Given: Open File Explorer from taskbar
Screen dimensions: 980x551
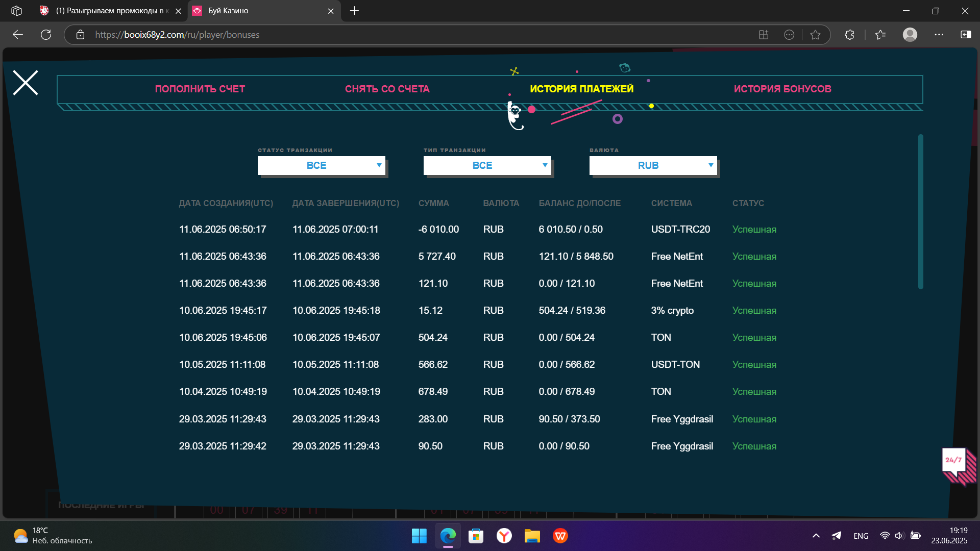Looking at the screenshot, I should pyautogui.click(x=532, y=536).
